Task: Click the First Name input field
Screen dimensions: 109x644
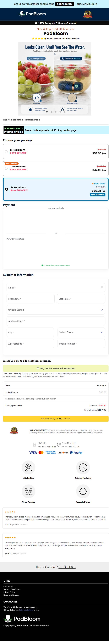Action: pos(31,299)
